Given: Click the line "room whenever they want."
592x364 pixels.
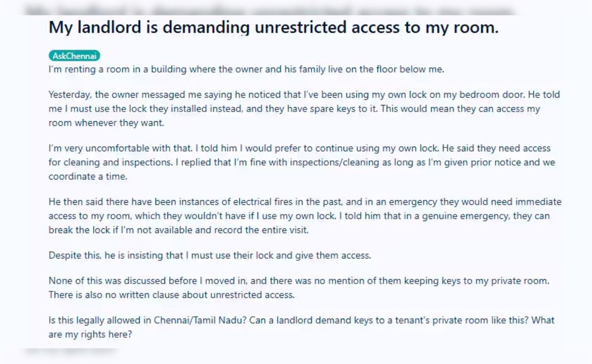Looking at the screenshot, I should (106, 123).
